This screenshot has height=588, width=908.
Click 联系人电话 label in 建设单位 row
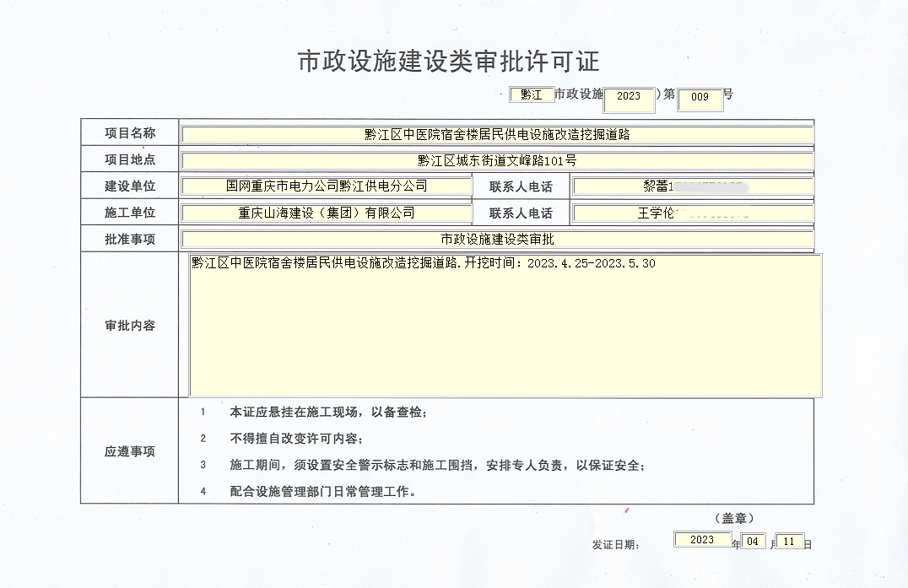coord(521,186)
